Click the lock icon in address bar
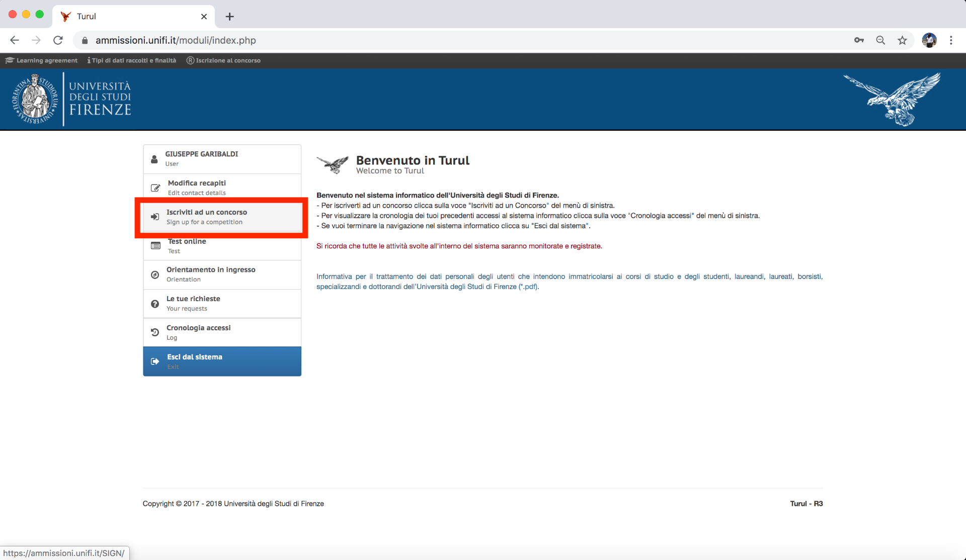Screen dimensions: 966x560 tap(85, 40)
